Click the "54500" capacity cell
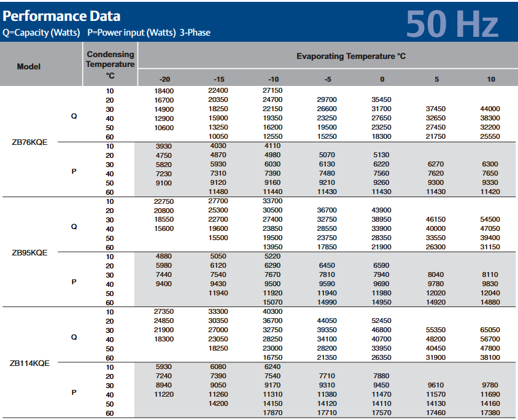Viewport: 518px width, 420px height. coord(490,219)
